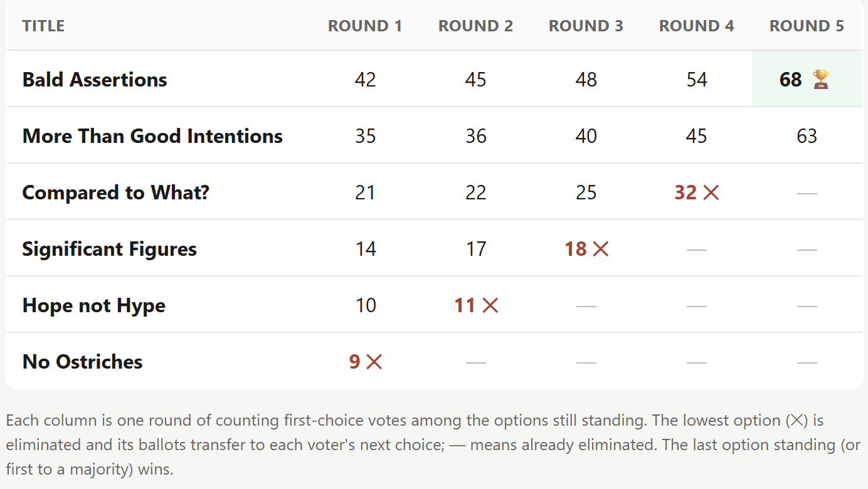Click the Hope not Hype row title
Viewport: 868px width, 489px height.
coord(94,305)
